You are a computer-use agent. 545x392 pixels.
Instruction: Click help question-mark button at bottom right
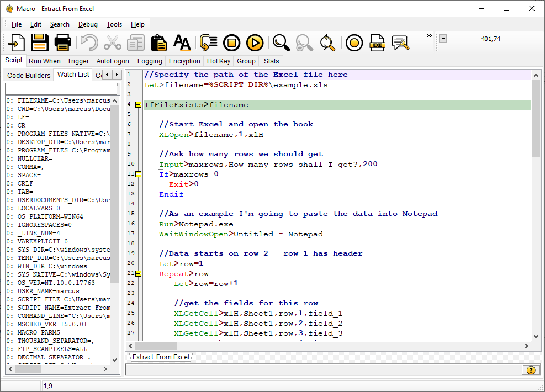(531, 370)
